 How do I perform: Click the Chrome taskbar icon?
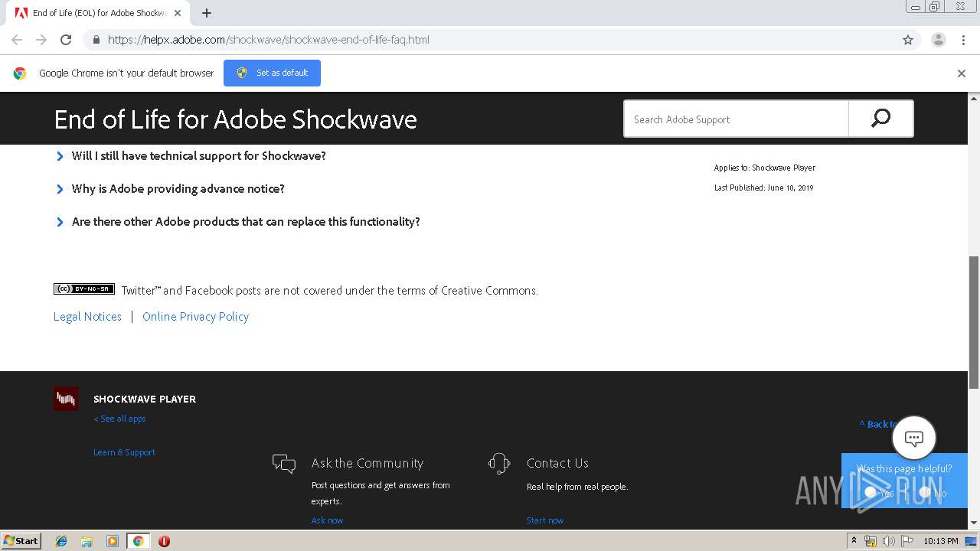pos(139,541)
